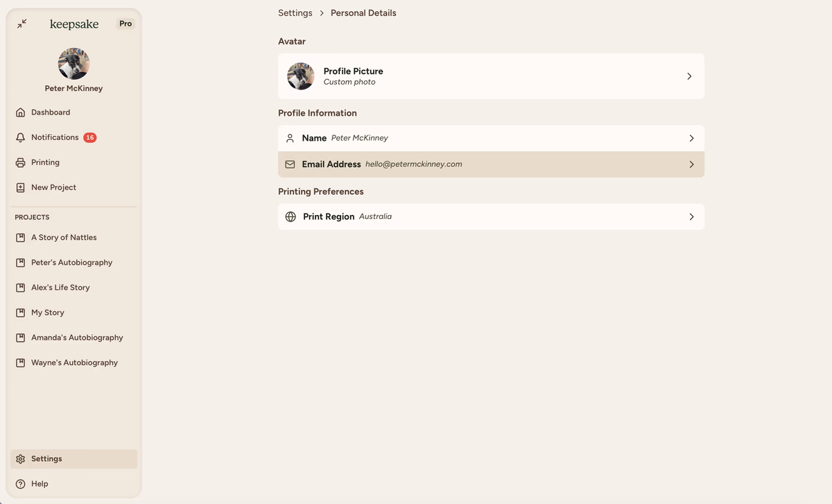Viewport: 832px width, 504px height.
Task: Expand the Name row chevron
Action: [x=691, y=139]
